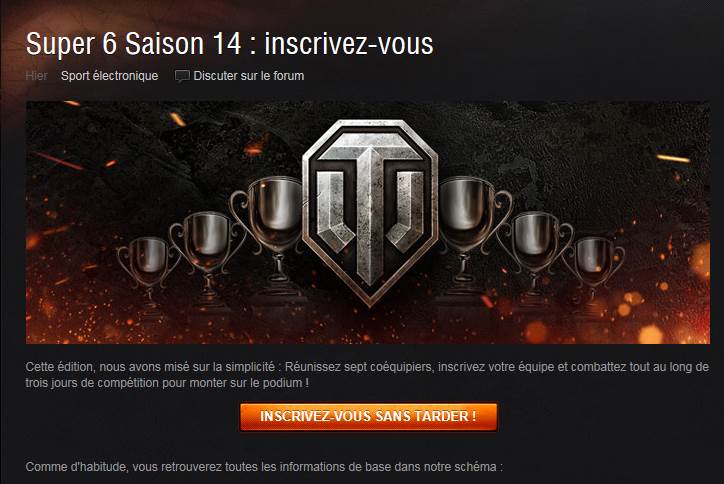Click the inscrivez-vous part of the title
724x484 pixels.
point(349,44)
